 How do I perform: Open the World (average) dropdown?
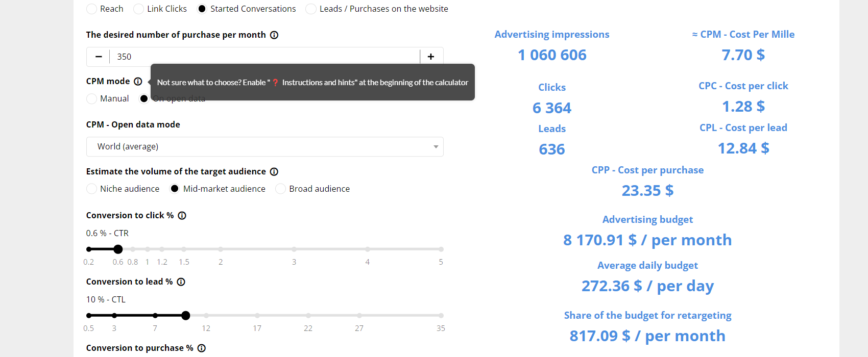(264, 147)
